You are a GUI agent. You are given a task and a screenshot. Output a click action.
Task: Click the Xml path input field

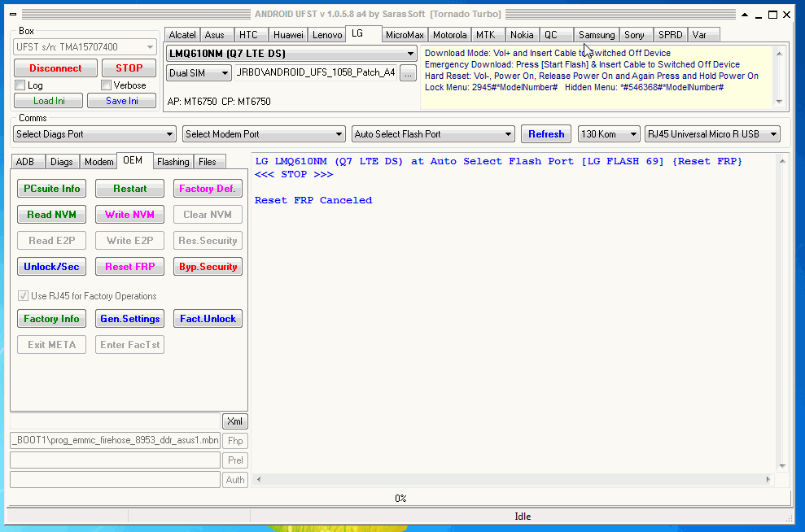point(116,421)
